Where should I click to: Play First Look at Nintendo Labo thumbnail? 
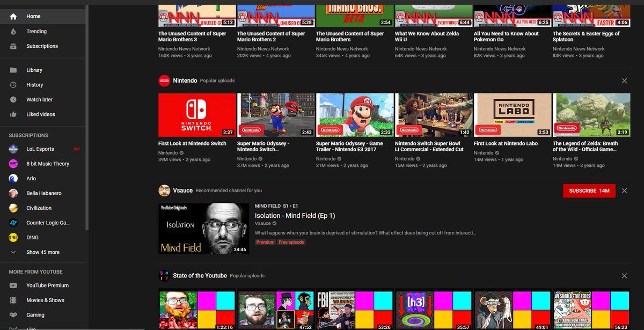pyautogui.click(x=513, y=115)
